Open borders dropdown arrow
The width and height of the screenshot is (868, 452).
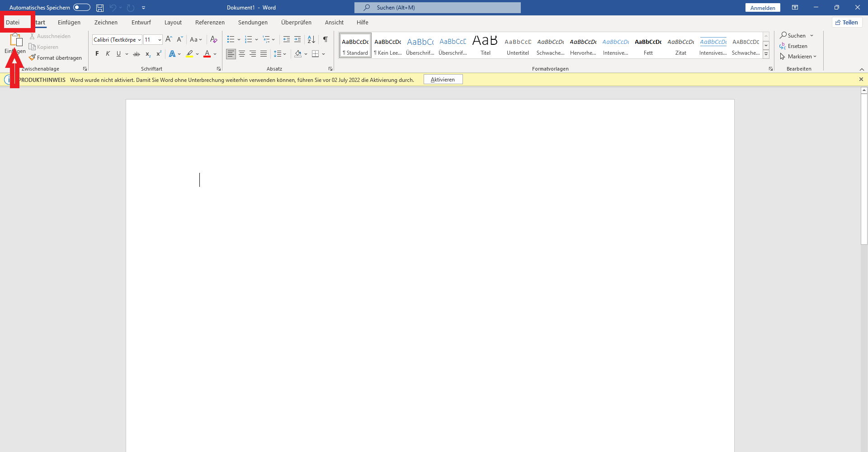click(324, 54)
